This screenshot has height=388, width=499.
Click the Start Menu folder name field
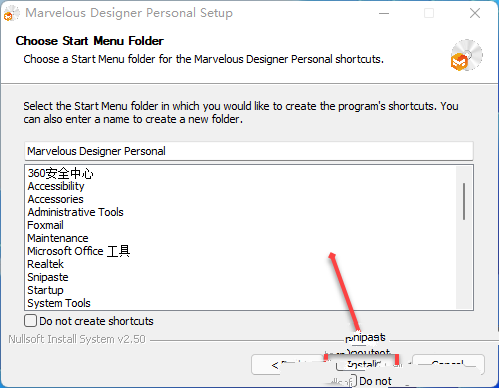point(249,151)
